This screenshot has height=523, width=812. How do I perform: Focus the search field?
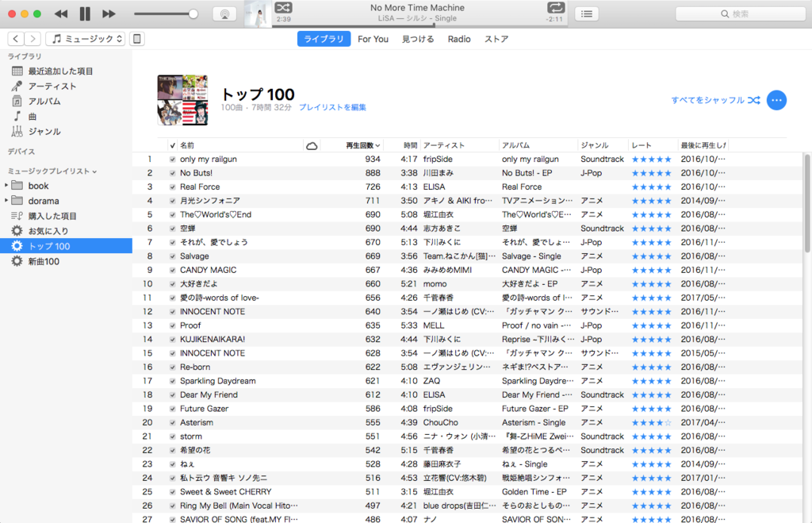(740, 14)
